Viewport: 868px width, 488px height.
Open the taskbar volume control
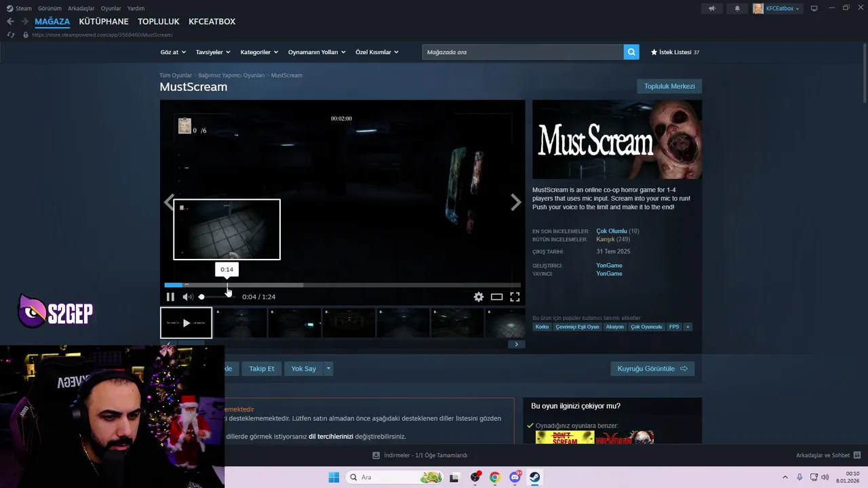tap(825, 477)
